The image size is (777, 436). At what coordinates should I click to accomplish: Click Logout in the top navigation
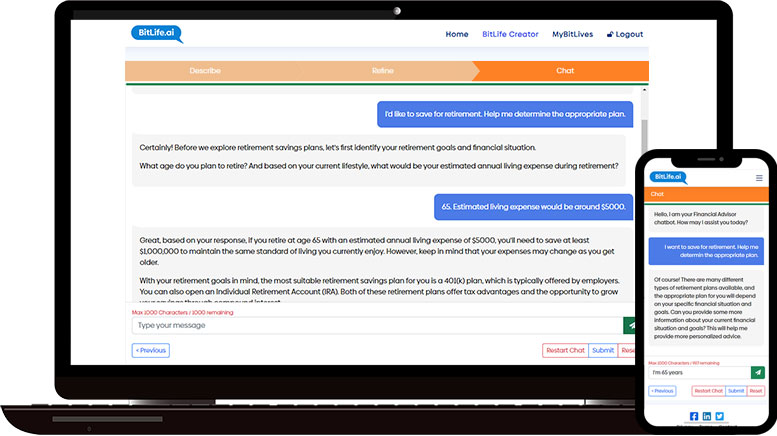click(x=625, y=34)
